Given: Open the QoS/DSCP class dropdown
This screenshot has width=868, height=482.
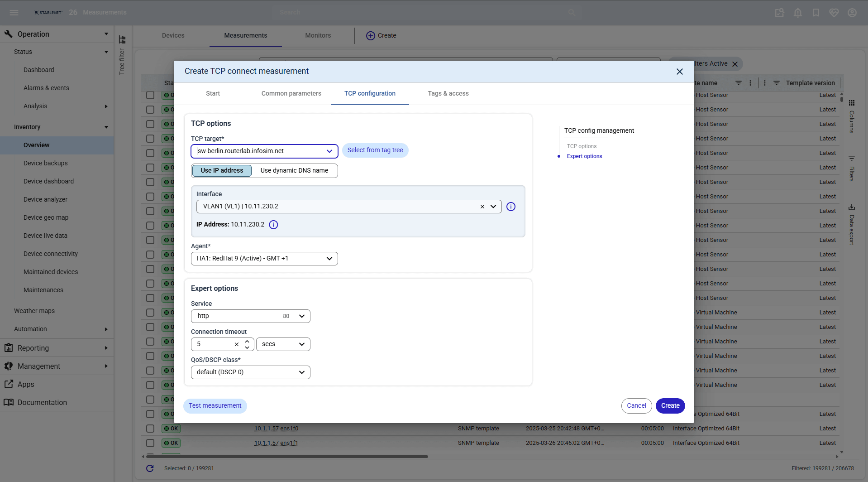Looking at the screenshot, I should 250,372.
